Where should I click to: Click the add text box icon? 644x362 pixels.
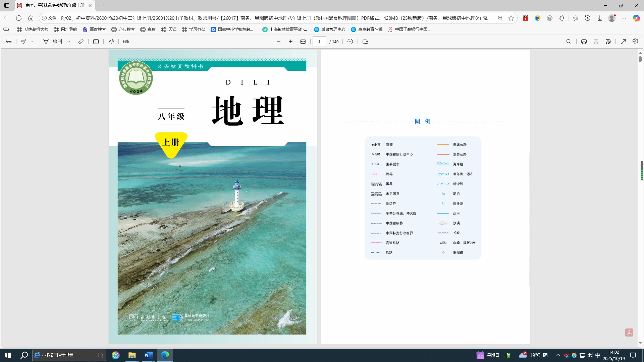(x=96, y=42)
